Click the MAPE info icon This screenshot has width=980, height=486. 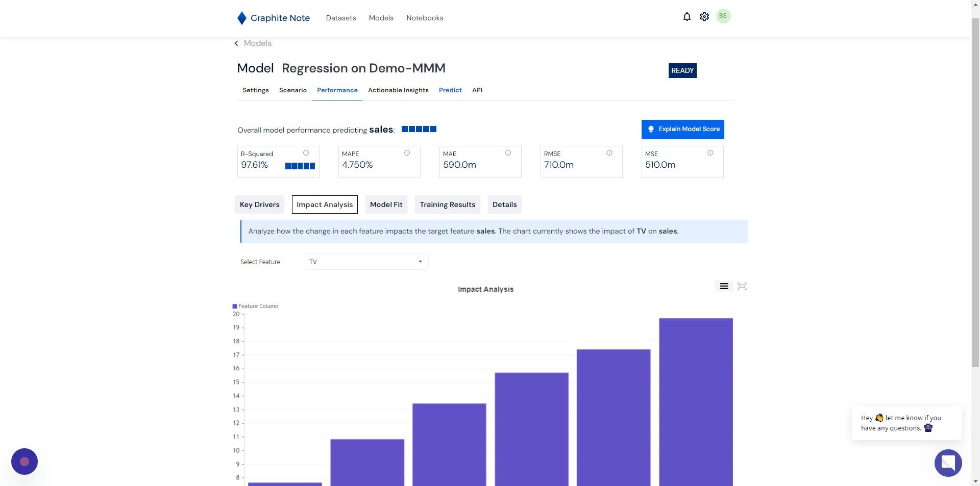click(x=407, y=153)
